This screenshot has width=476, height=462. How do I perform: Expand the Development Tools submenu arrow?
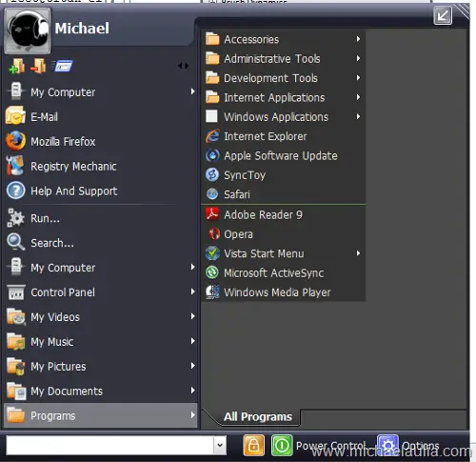click(x=358, y=78)
